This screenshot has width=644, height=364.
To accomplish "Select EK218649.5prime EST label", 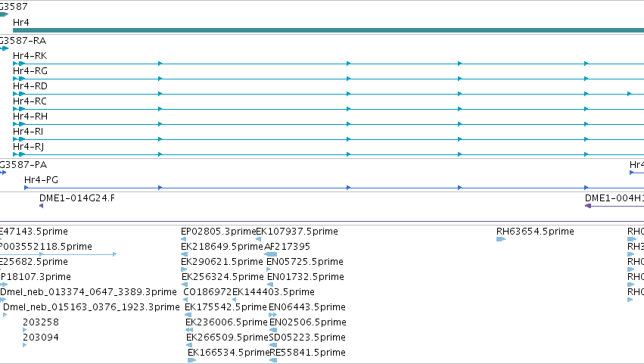I will tap(222, 247).
